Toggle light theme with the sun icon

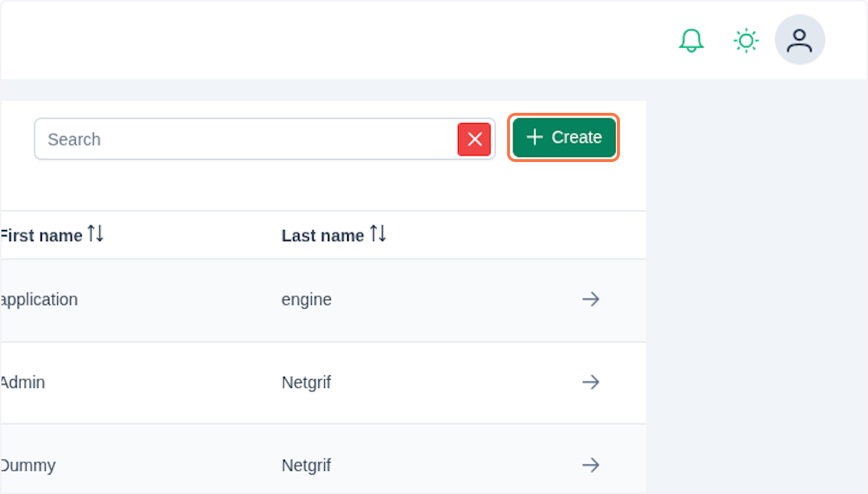(745, 41)
